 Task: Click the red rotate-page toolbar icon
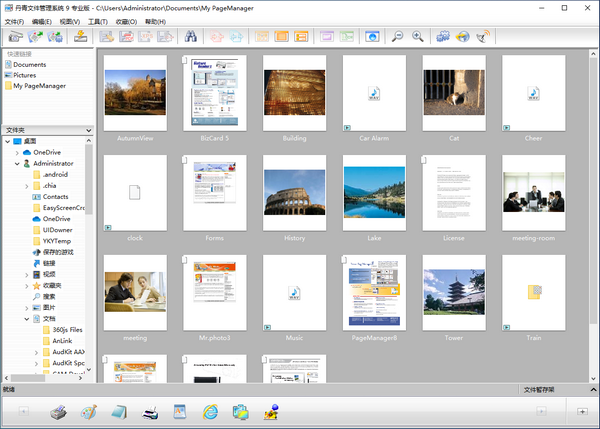click(217, 37)
